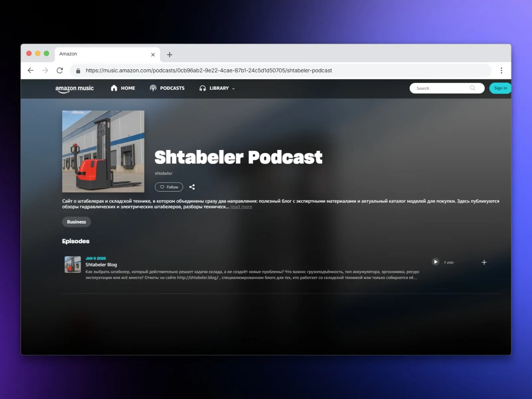
Task: Open the Podcasts section
Action: coord(167,88)
